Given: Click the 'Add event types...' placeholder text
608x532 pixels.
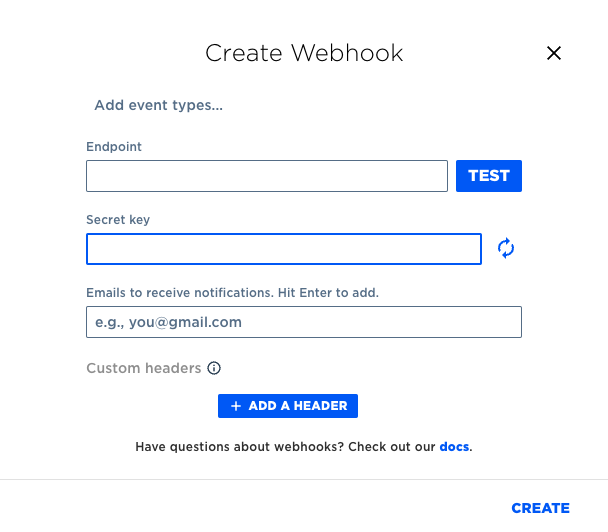Looking at the screenshot, I should point(159,105).
